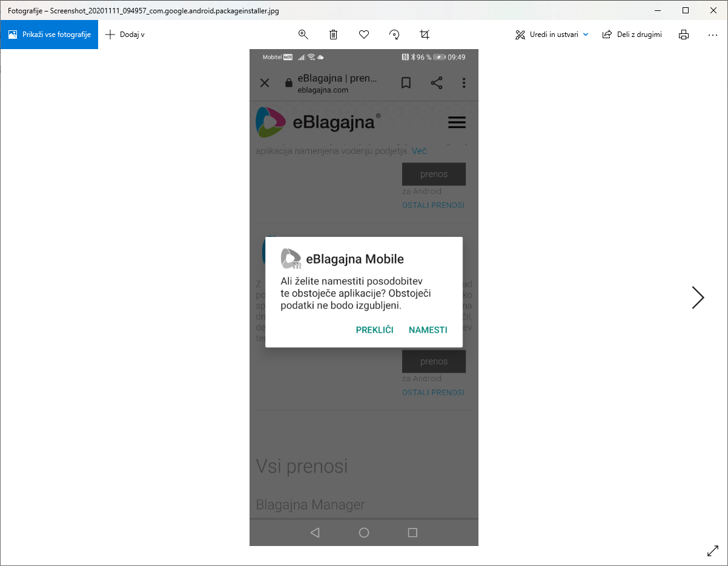Open the phone browser's vertical three-dot menu

click(464, 83)
